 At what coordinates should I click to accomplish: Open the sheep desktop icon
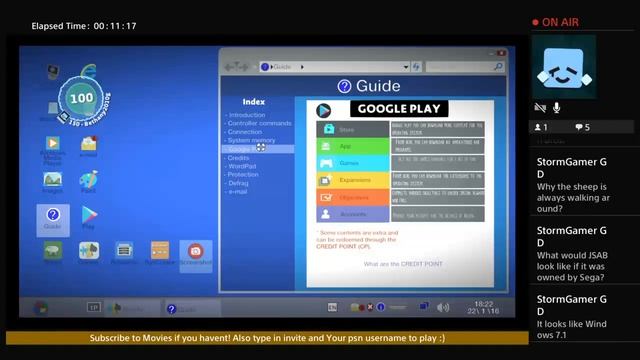[x=53, y=253]
